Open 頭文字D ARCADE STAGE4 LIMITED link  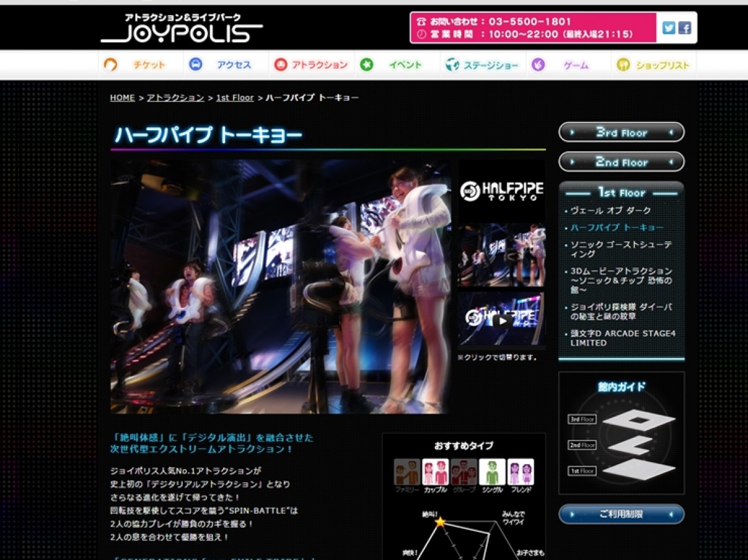[623, 338]
